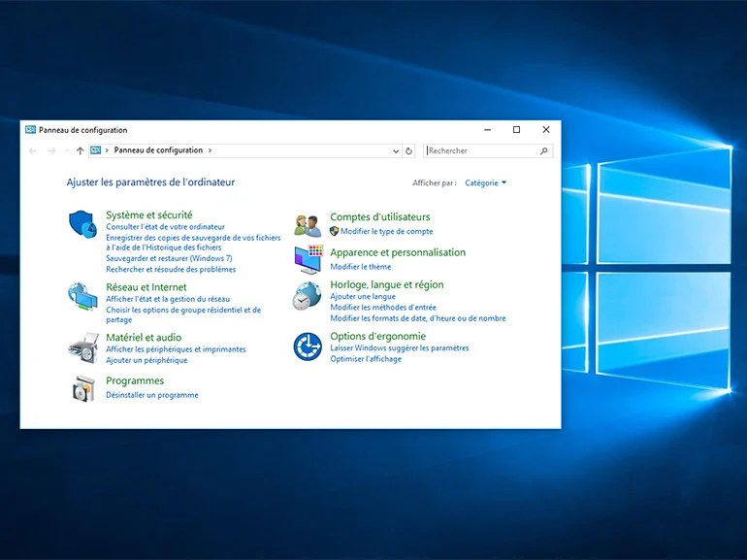Open the Afficher par Catégorie dropdown
The image size is (747, 560).
pyautogui.click(x=485, y=182)
